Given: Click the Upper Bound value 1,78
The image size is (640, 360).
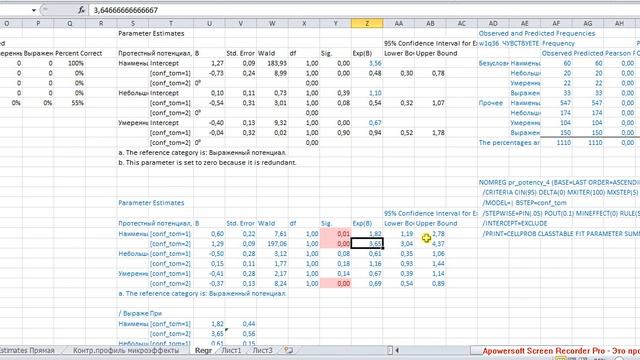Looking at the screenshot, I should coord(438,133).
